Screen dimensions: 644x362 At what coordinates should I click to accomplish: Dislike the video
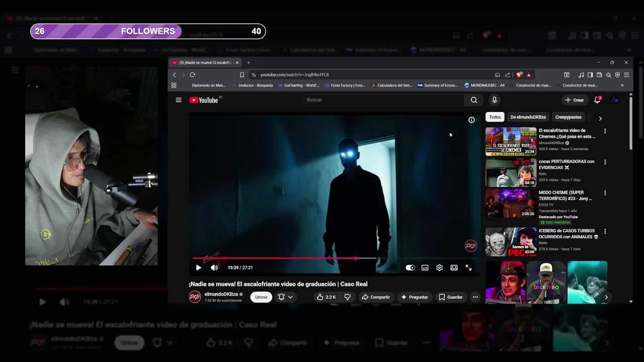[347, 297]
